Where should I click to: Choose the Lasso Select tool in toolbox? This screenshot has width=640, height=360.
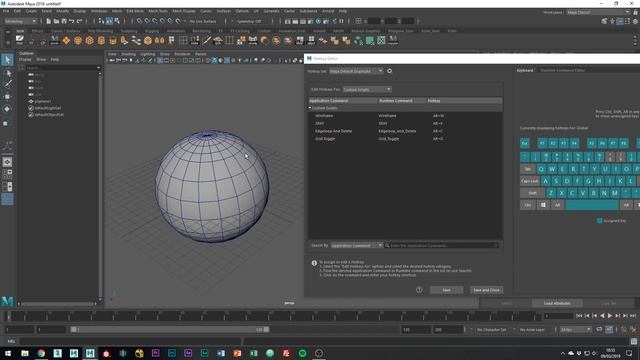pos(7,73)
